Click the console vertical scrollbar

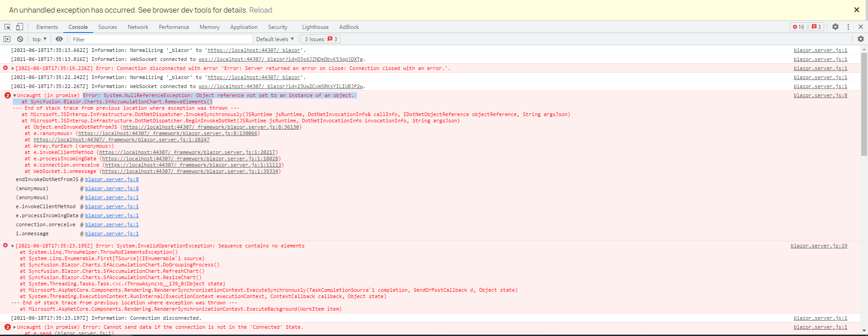(x=864, y=104)
